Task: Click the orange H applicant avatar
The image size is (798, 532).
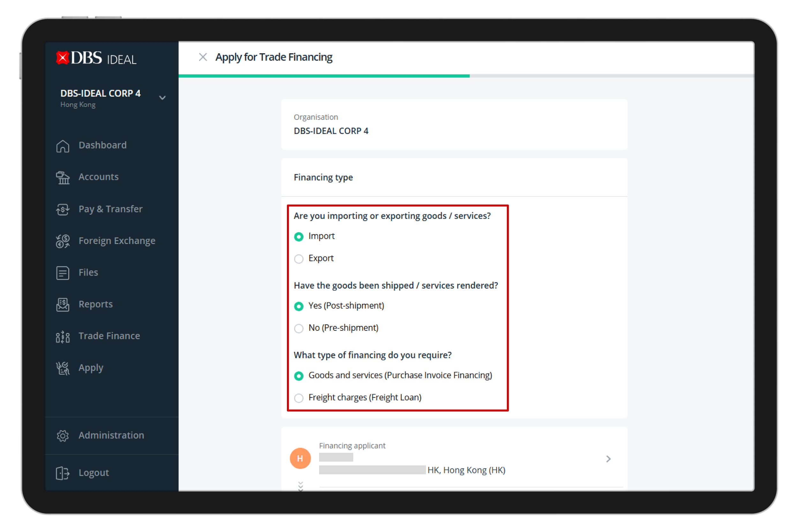Action: pos(300,458)
